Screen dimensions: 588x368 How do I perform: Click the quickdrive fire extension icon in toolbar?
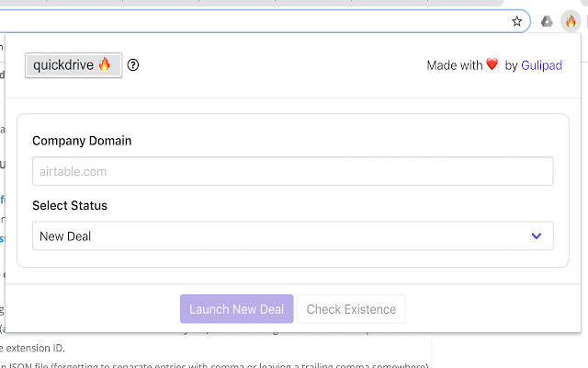click(571, 21)
